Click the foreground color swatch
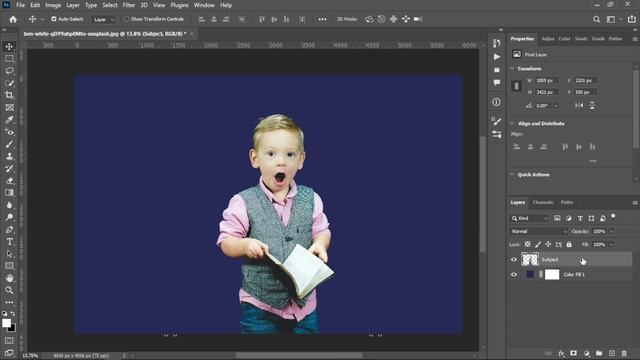This screenshot has width=640, height=360. point(6,323)
